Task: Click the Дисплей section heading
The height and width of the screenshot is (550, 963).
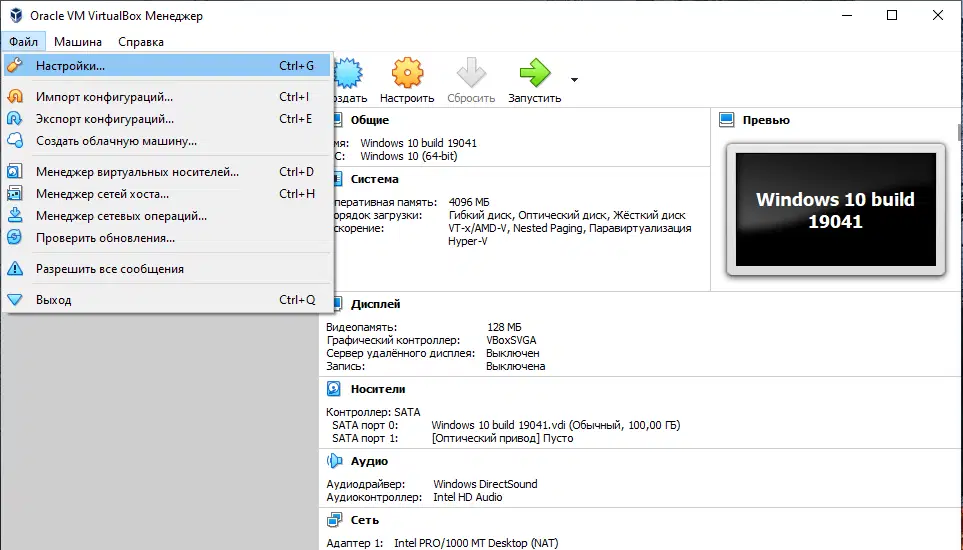Action: (x=375, y=304)
